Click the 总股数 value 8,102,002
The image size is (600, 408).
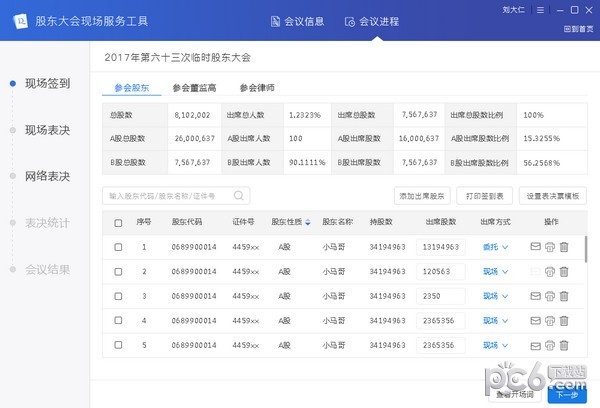pyautogui.click(x=192, y=115)
